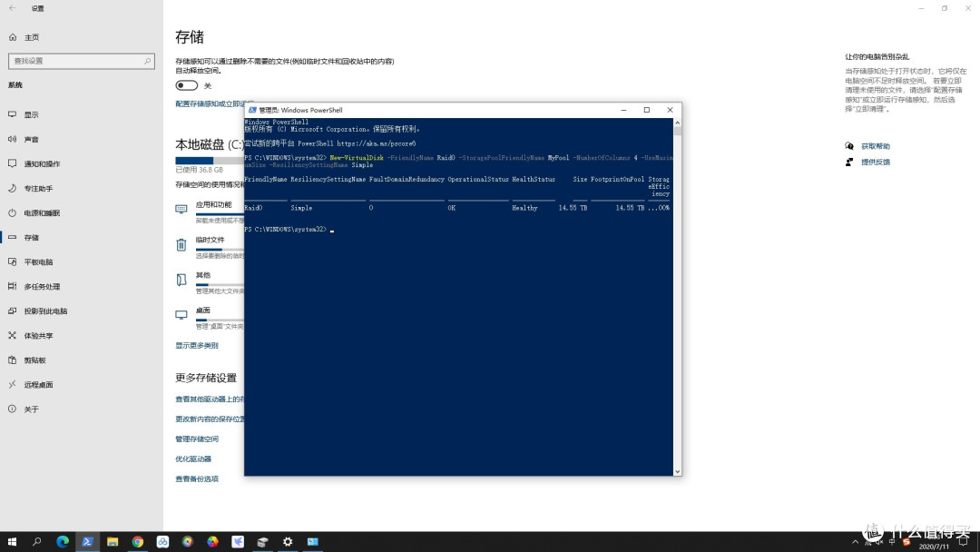Click the 配置存储感知或立即运行 link
Viewport: 980px width, 552px height.
pos(203,102)
